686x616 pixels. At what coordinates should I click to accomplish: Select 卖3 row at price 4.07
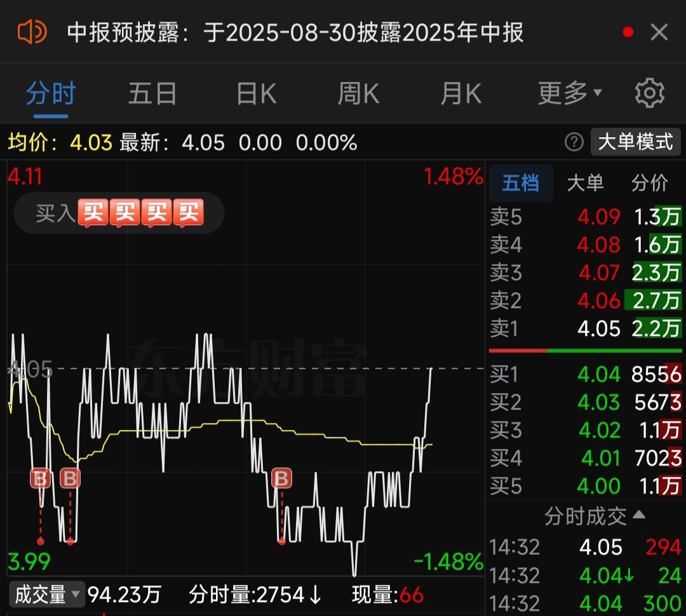(x=586, y=272)
